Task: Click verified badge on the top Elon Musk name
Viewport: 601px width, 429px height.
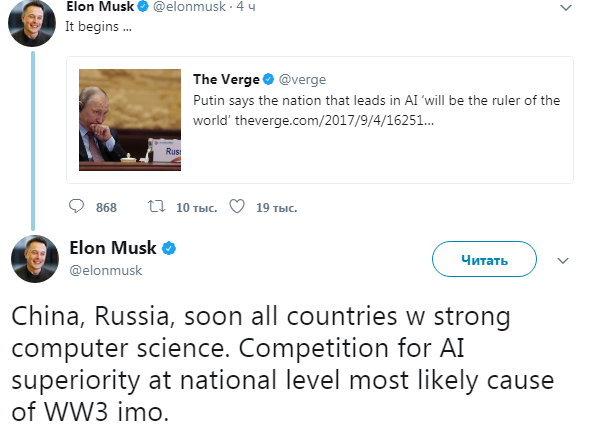Action: (144, 7)
